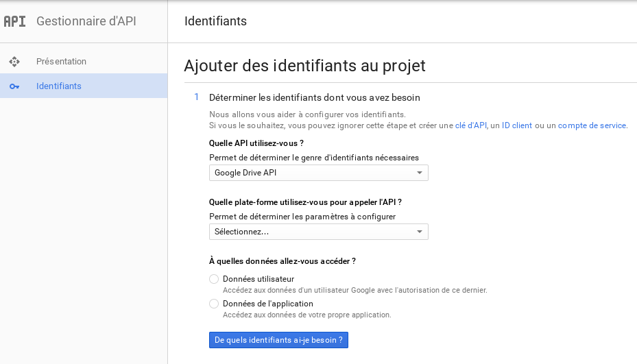Follow the compte de service link
637x364 pixels.
click(592, 125)
